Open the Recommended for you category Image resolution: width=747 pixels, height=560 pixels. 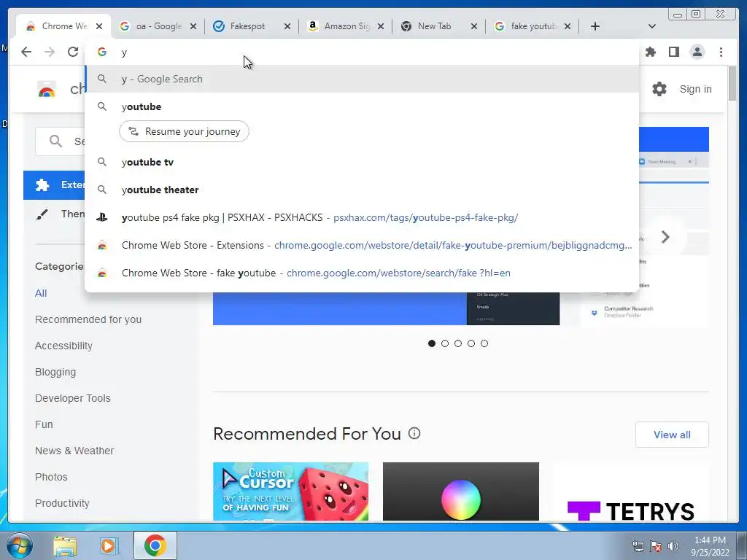pyautogui.click(x=88, y=319)
